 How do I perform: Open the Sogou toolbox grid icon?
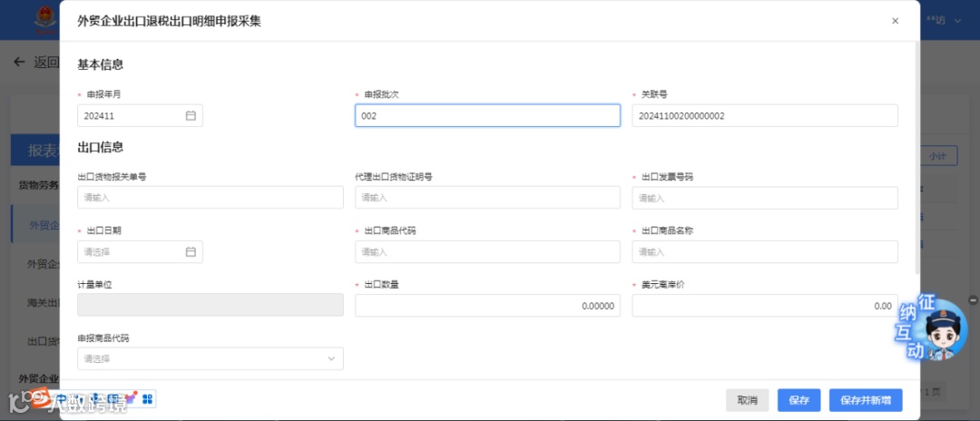(x=148, y=398)
